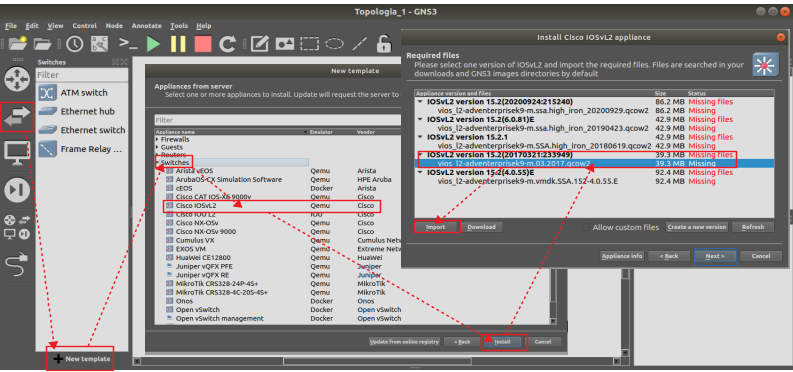This screenshot has height=372, width=793.
Task: Click the Appliance info button
Action: click(x=622, y=256)
